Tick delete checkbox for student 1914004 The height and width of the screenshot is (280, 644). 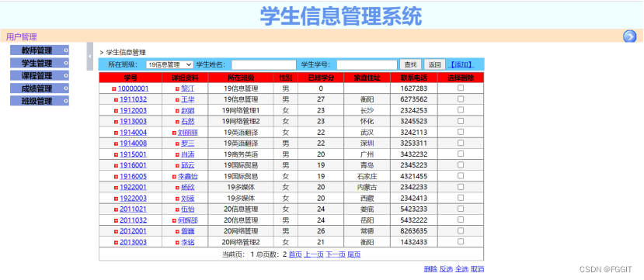pos(461,132)
